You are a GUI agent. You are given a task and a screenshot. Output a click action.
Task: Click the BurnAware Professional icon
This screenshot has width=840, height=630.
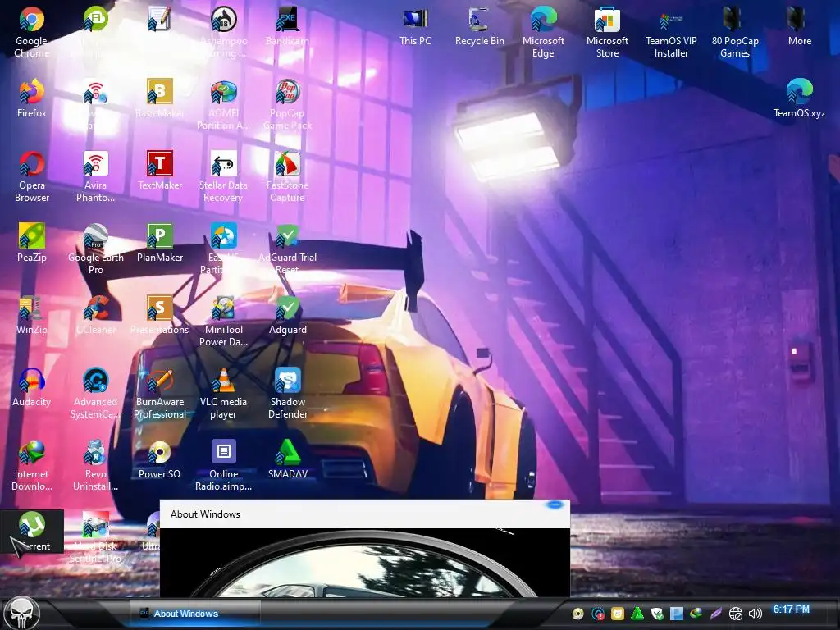tap(160, 381)
